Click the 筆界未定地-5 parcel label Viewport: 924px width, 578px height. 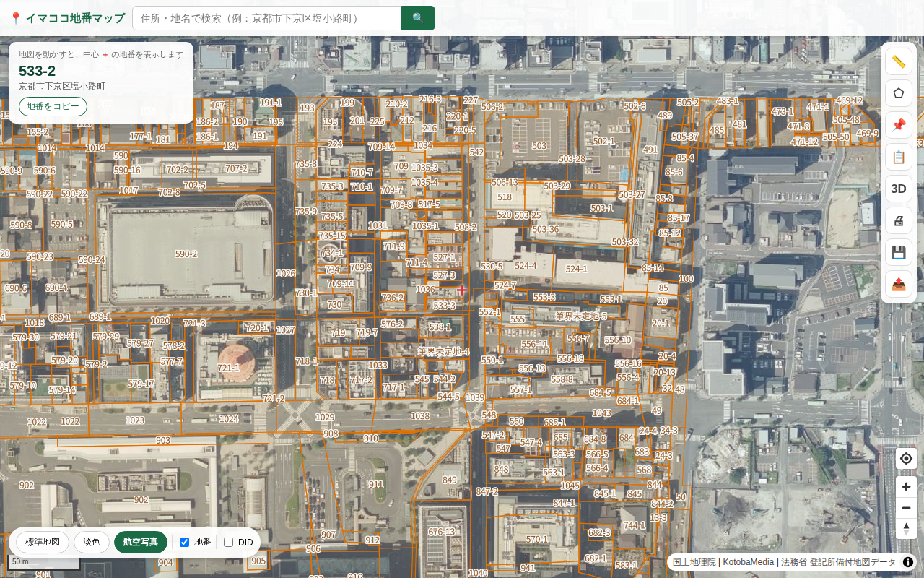(x=581, y=316)
